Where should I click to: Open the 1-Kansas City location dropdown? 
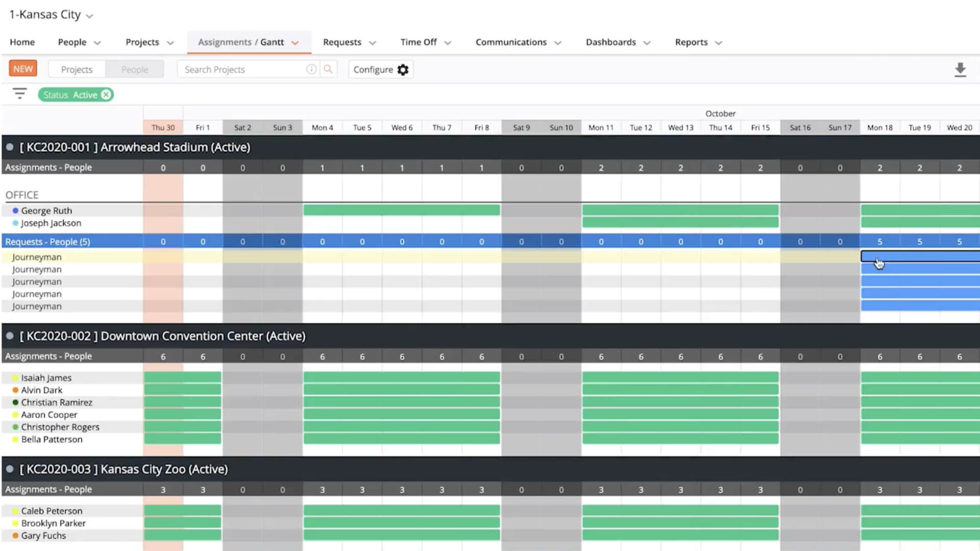click(51, 15)
